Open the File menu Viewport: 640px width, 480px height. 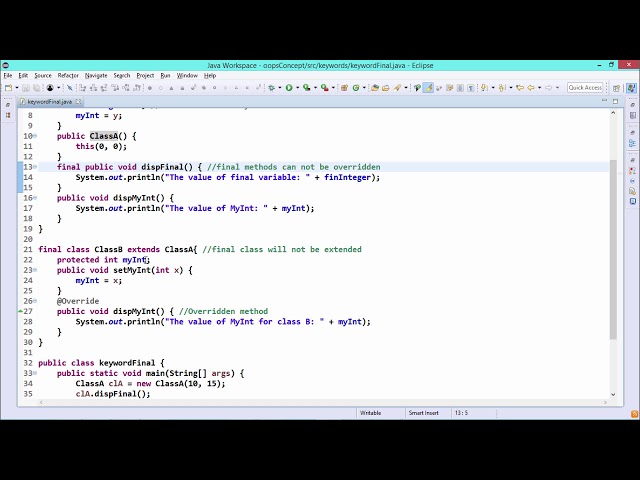tap(8, 76)
